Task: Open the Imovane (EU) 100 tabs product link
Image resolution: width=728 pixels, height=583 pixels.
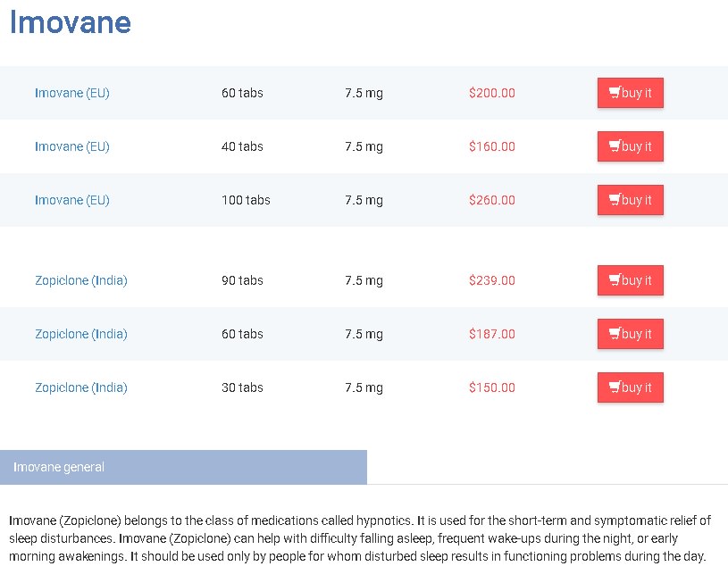Action: [72, 200]
